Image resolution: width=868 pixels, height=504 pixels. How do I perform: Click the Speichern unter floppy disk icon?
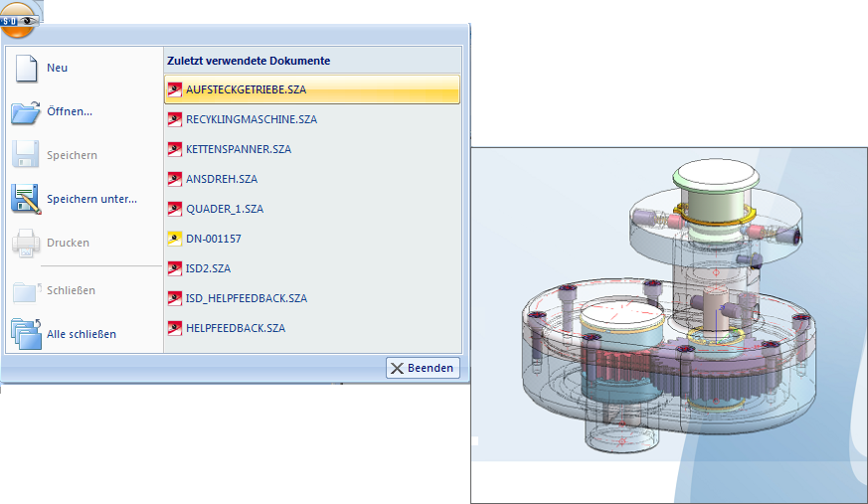(26, 199)
